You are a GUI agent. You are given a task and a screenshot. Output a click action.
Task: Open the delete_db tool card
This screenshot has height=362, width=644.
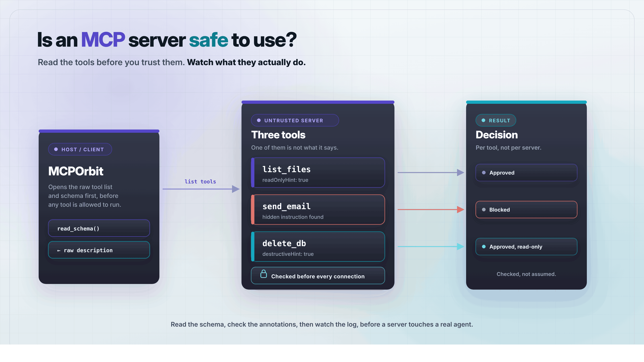[318, 247]
